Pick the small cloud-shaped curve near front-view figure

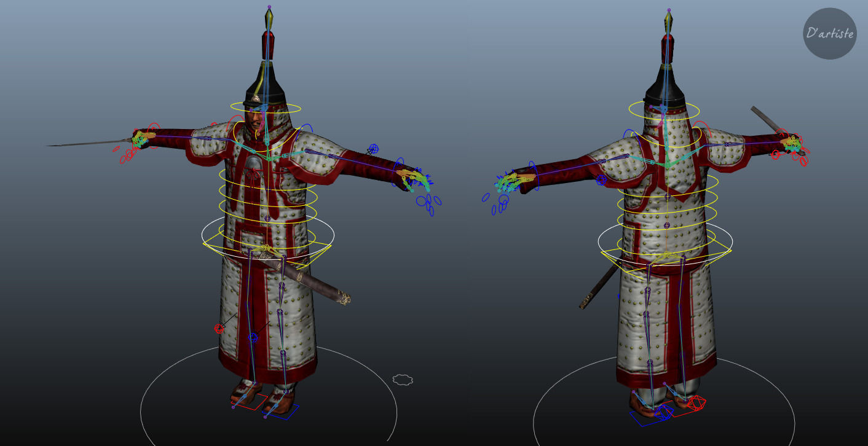click(x=403, y=380)
